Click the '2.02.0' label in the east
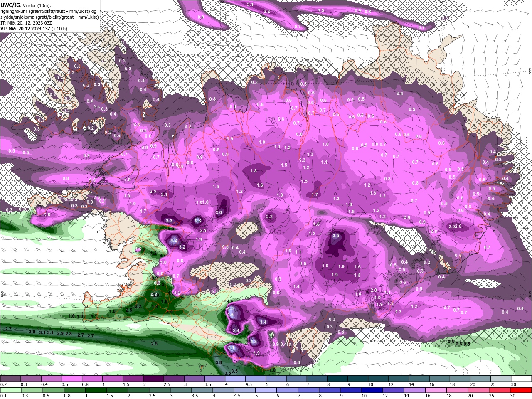 (x=455, y=226)
